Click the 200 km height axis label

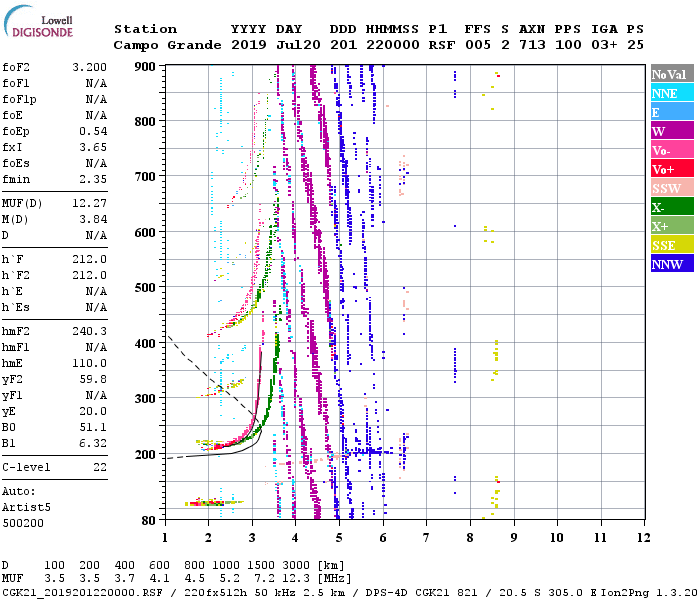(145, 454)
